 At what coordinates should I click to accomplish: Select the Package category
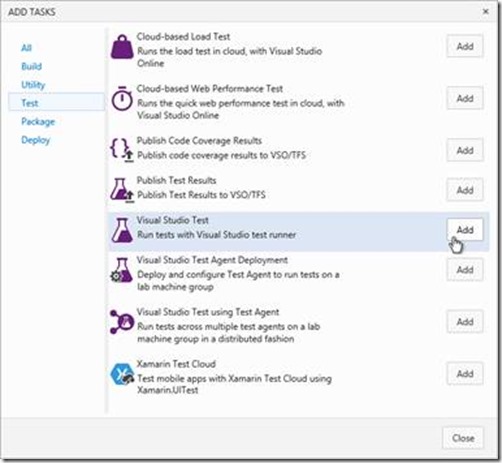point(38,122)
